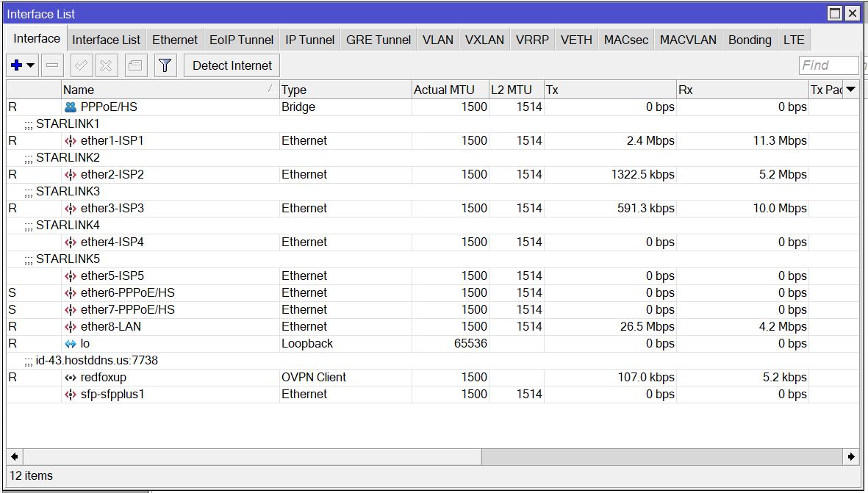Select the VLAN tab
Screen dimensions: 868x493
[x=438, y=40]
